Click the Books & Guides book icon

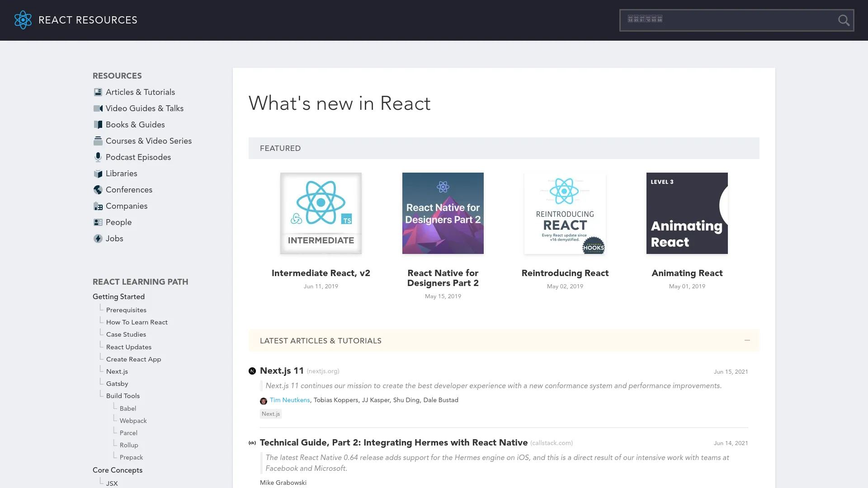click(98, 125)
